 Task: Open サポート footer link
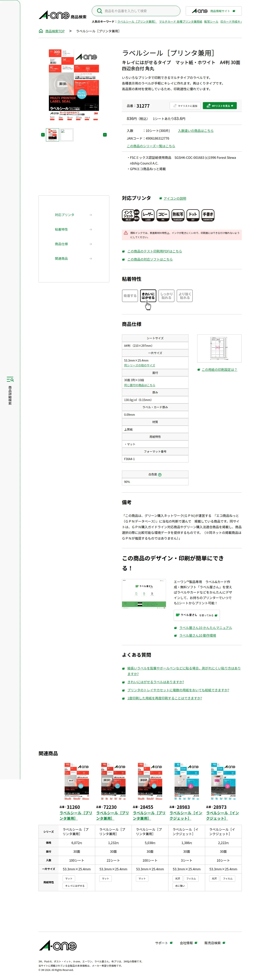(164, 943)
